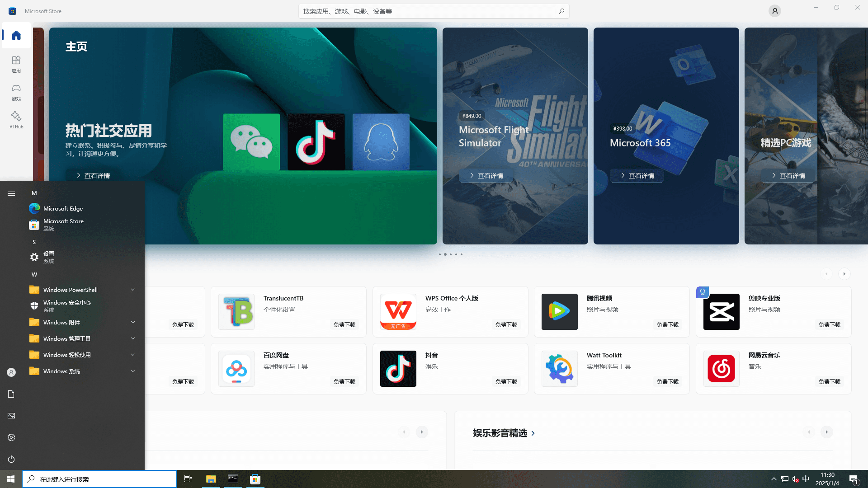
Task: Show hidden tray icons chevron
Action: pyautogui.click(x=774, y=479)
